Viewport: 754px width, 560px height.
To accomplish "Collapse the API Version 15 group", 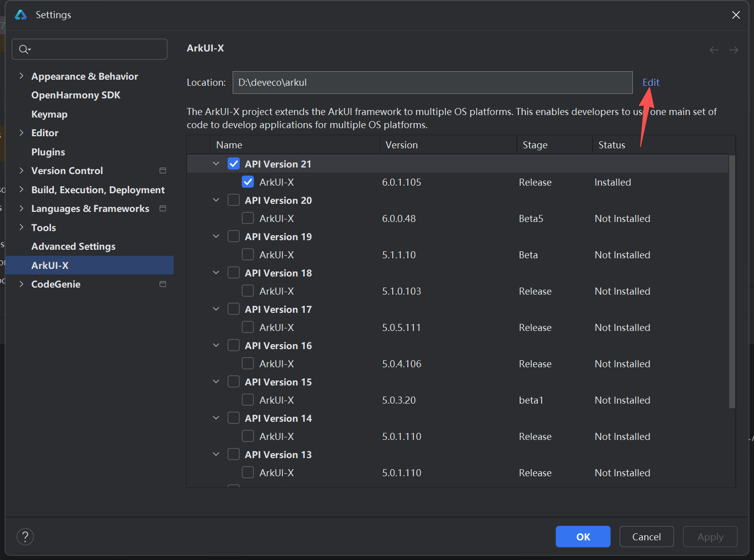I will click(216, 382).
